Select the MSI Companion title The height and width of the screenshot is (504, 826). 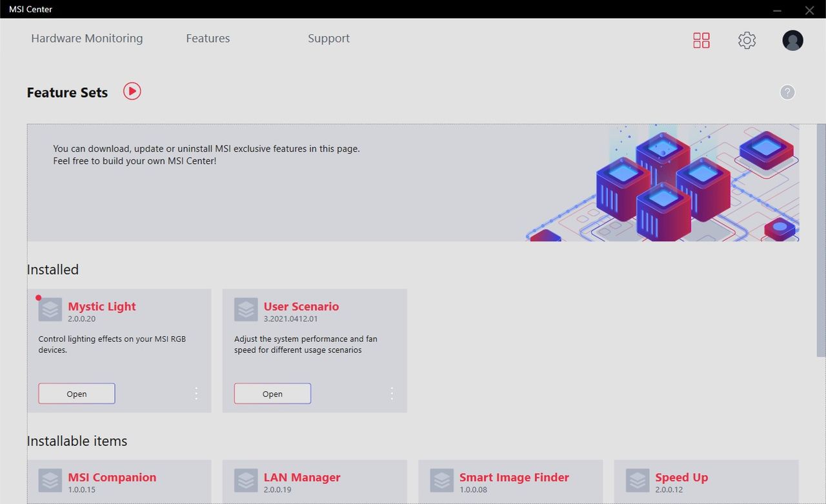tap(112, 478)
